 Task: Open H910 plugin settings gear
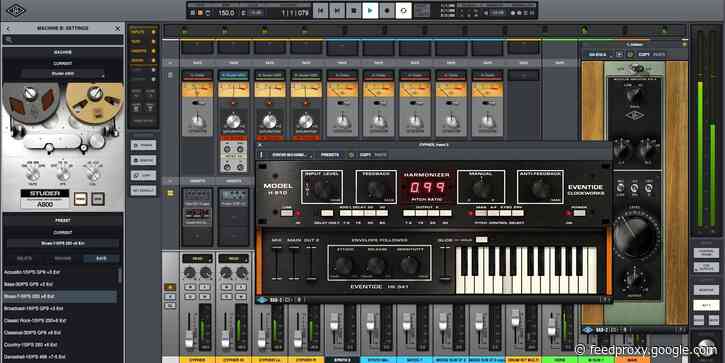350,155
